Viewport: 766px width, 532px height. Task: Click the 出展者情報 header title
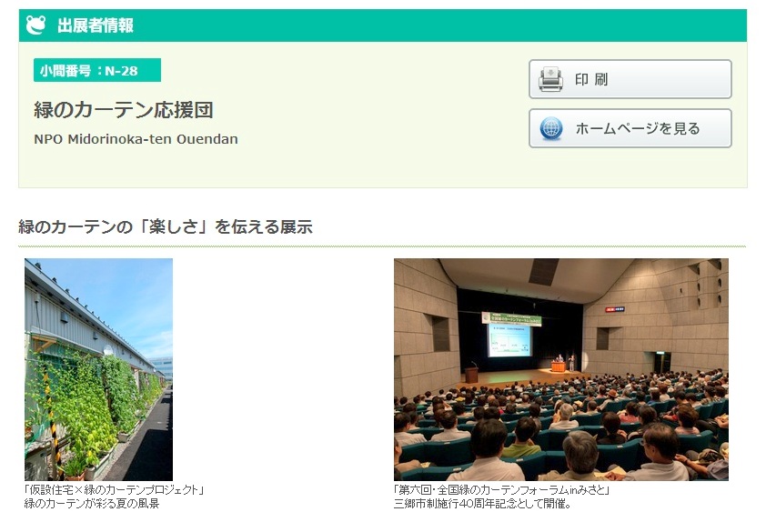pyautogui.click(x=96, y=25)
